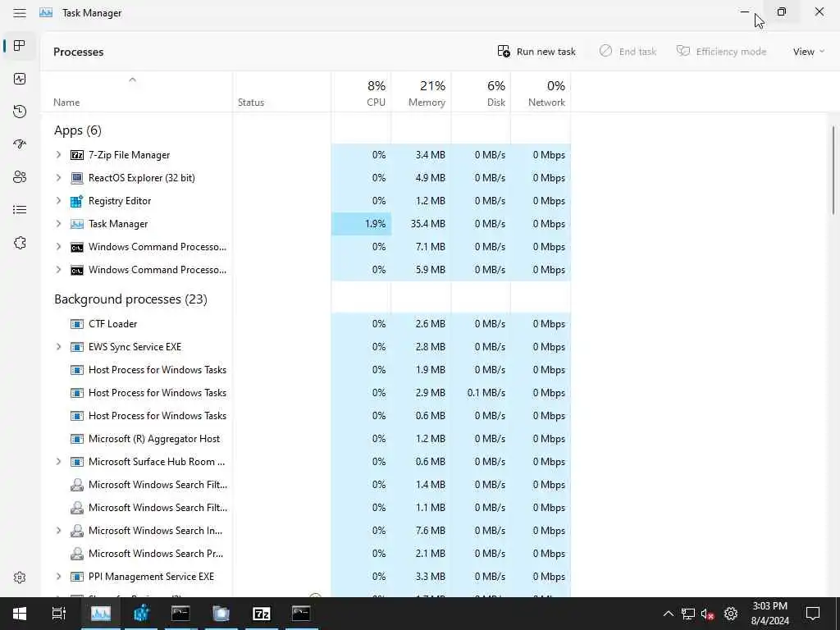Image resolution: width=840 pixels, height=630 pixels.
Task: Expand the Registry Editor process group
Action: [59, 201]
